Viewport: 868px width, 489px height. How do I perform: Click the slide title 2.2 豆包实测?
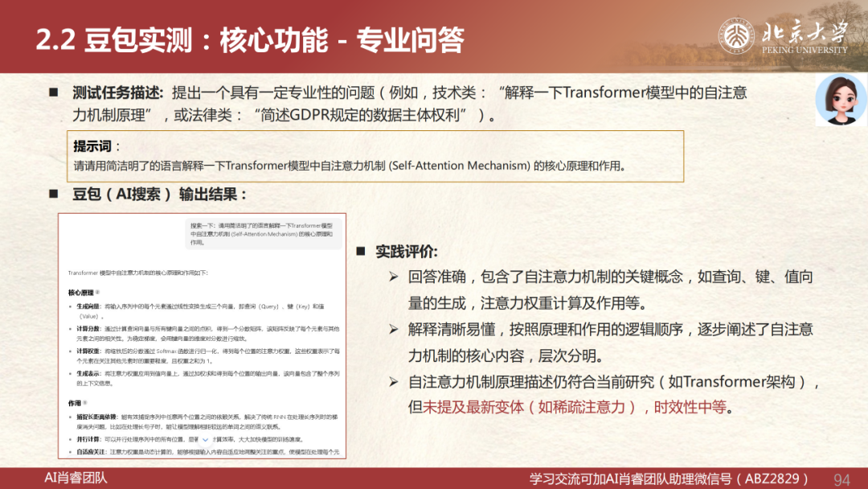[x=250, y=40]
